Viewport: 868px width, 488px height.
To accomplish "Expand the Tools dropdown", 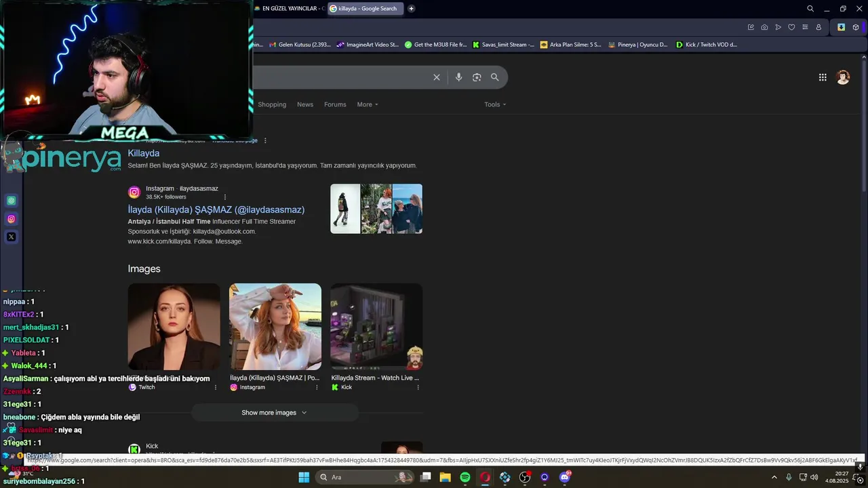I will tap(495, 104).
